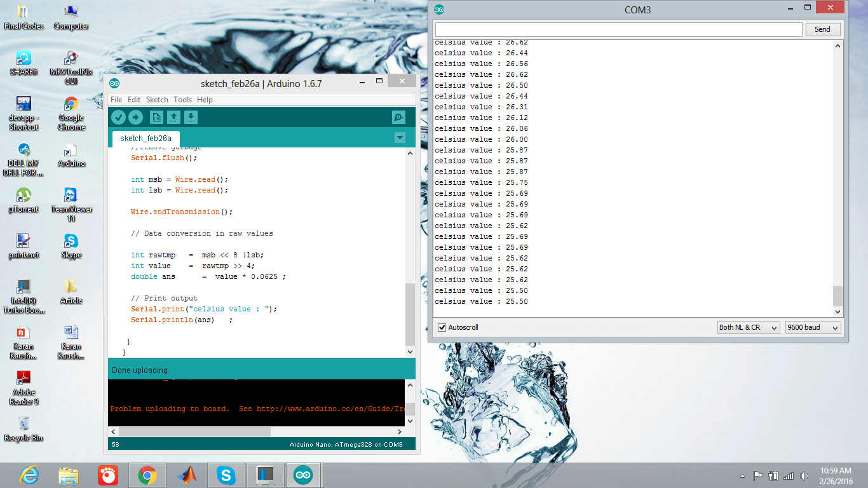Image resolution: width=868 pixels, height=488 pixels.
Task: Click the code editor vertical scrollbar thumb
Action: click(410, 315)
